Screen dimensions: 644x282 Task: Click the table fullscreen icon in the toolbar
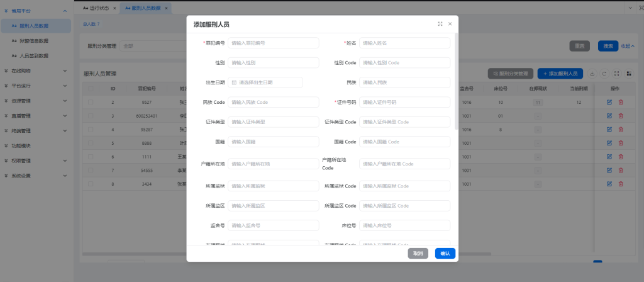(616, 74)
